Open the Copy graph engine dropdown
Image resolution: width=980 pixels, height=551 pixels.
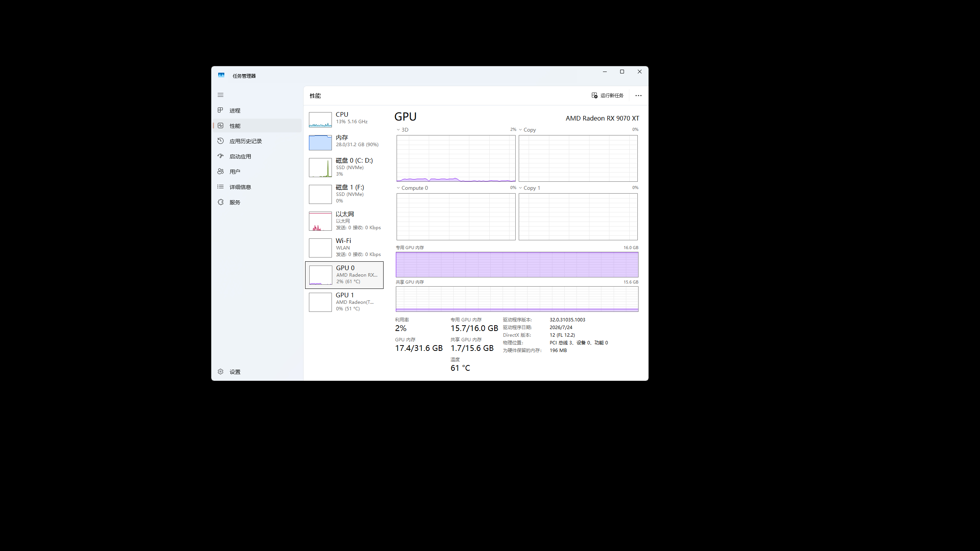(520, 130)
